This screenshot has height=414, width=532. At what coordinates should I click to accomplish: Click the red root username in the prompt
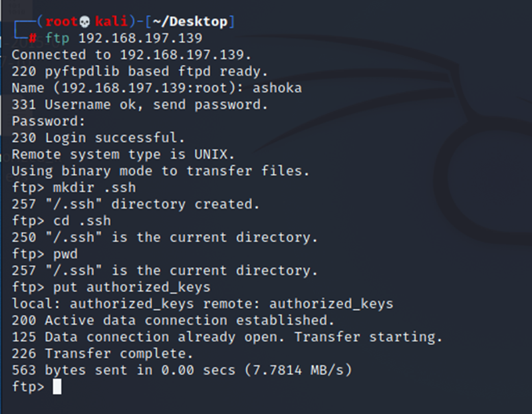[61, 22]
